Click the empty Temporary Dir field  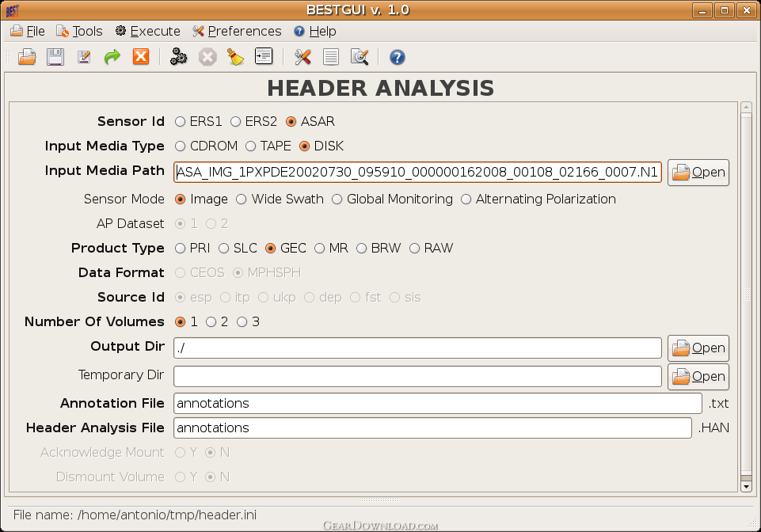(417, 377)
